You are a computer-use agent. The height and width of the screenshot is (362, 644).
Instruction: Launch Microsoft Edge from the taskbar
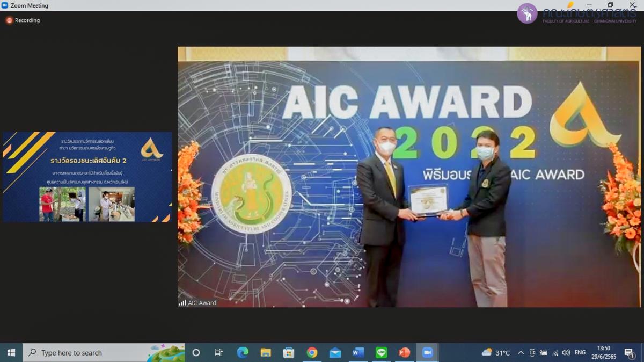[243, 353]
